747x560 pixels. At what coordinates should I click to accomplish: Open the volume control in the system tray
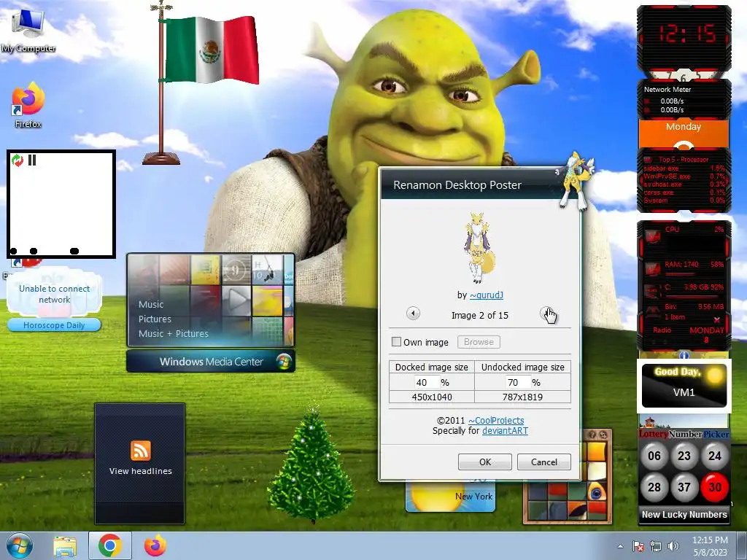click(673, 546)
